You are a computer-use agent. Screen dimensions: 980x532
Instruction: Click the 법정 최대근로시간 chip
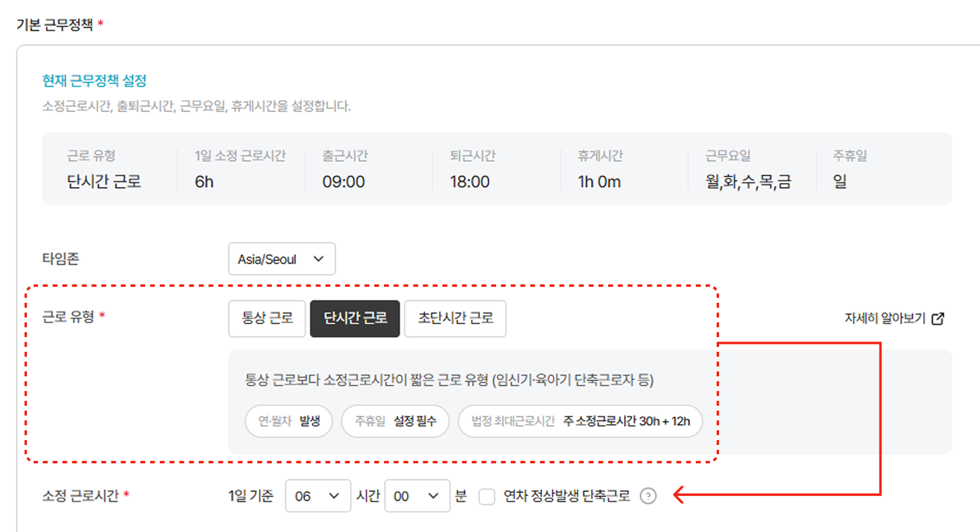(580, 421)
